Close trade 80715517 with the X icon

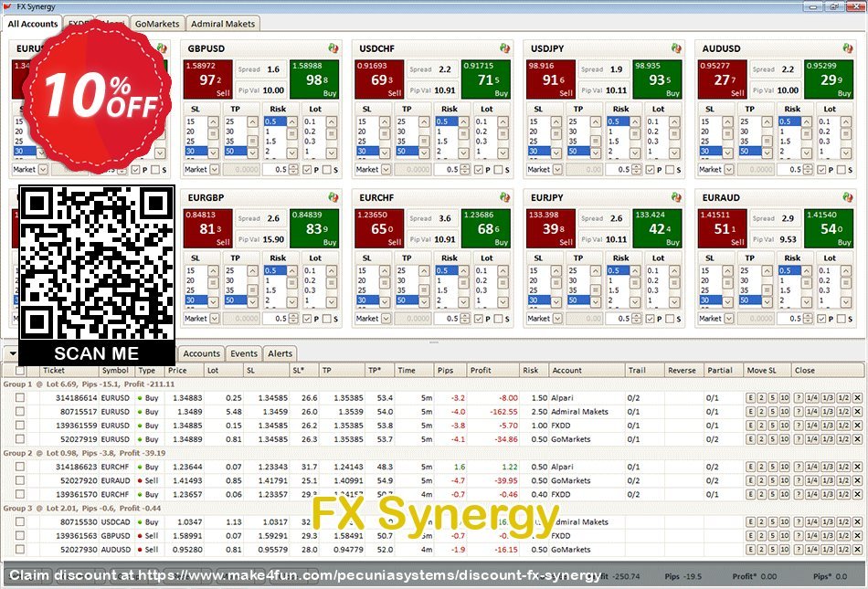click(857, 412)
